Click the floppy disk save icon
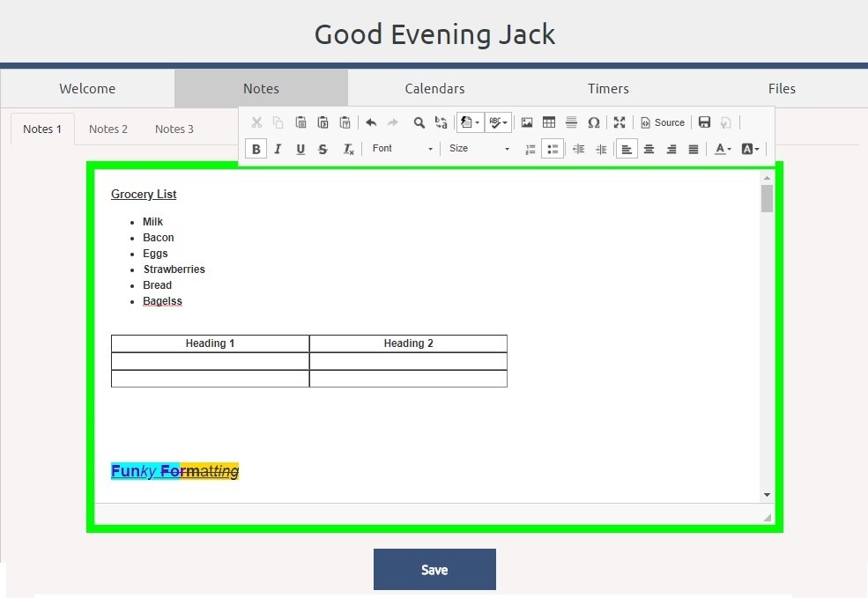Image resolution: width=868 pixels, height=598 pixels. [704, 123]
